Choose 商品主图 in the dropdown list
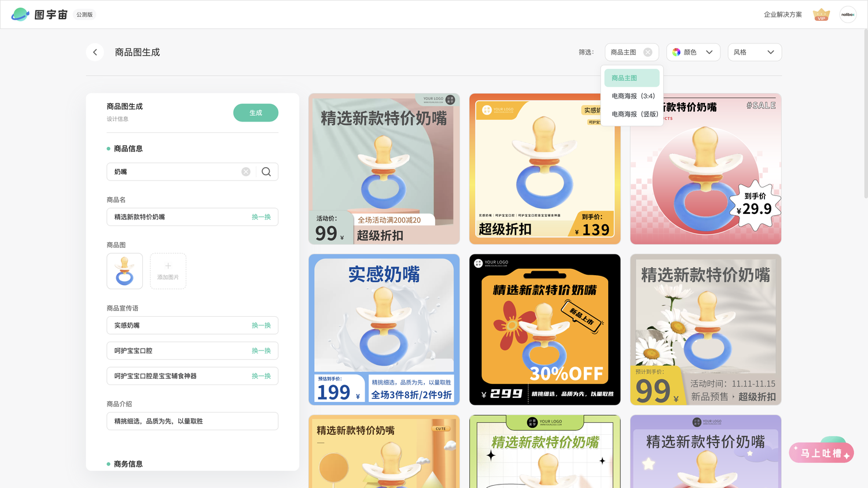The width and height of the screenshot is (868, 488). tap(632, 78)
